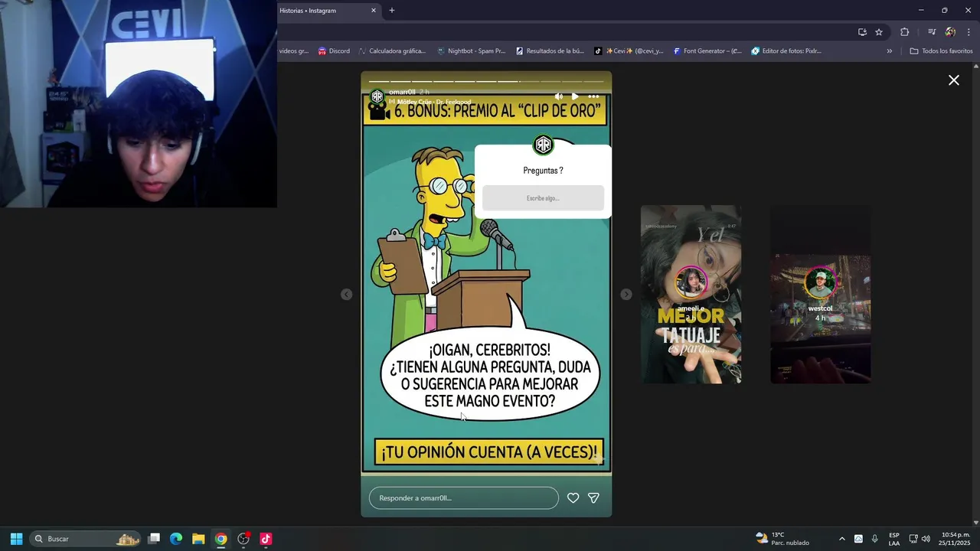Screen dimensions: 980x551
Task: Open the Windows Start menu
Action: click(16, 539)
